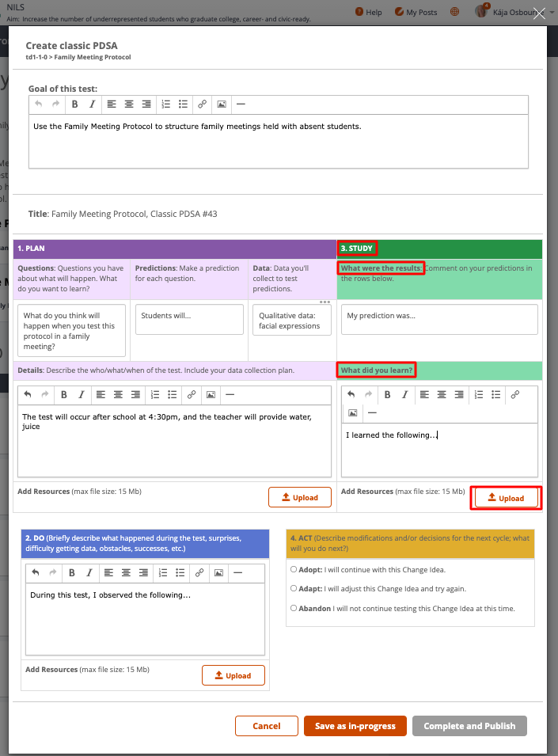Viewport: 558px width, 756px height.
Task: Click the Cancel button
Action: [267, 726]
